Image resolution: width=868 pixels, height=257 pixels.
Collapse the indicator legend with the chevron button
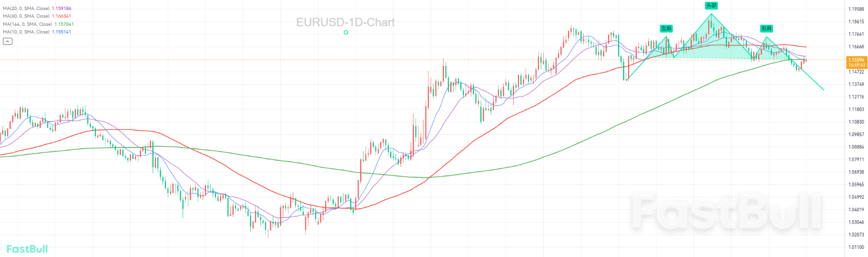(8, 42)
